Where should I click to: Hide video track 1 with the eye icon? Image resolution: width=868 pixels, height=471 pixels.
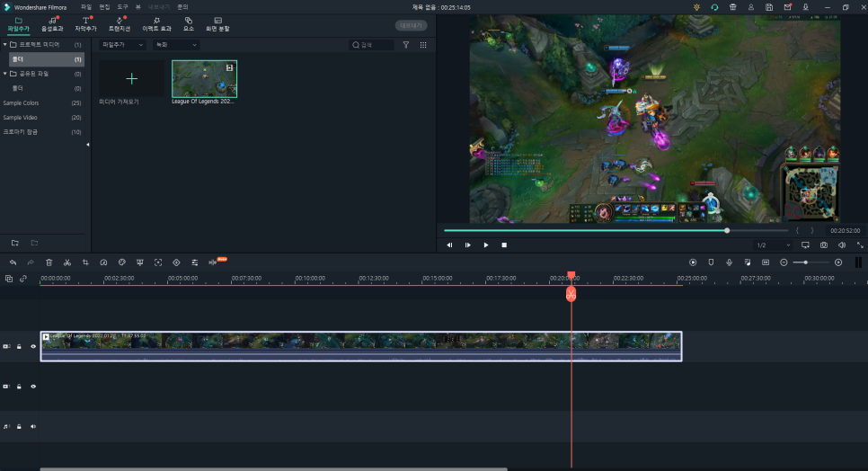(33, 387)
